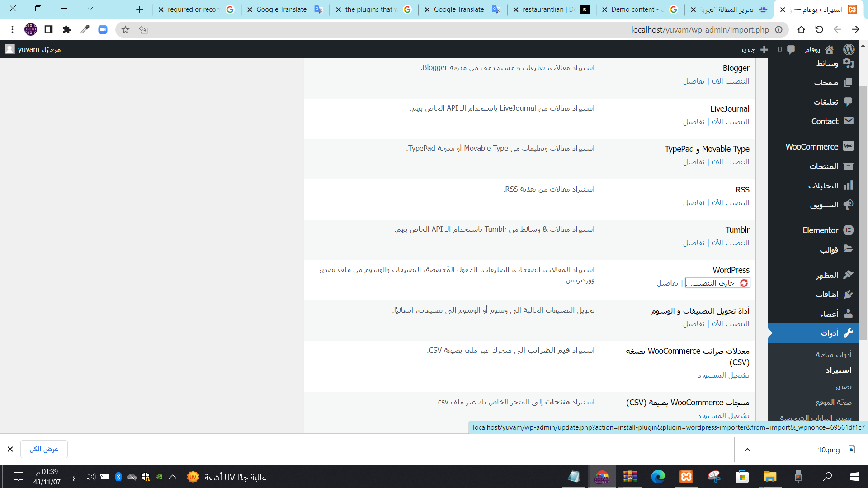Open the Contact mail icon in sidebar
This screenshot has height=488, width=868.
tap(848, 121)
